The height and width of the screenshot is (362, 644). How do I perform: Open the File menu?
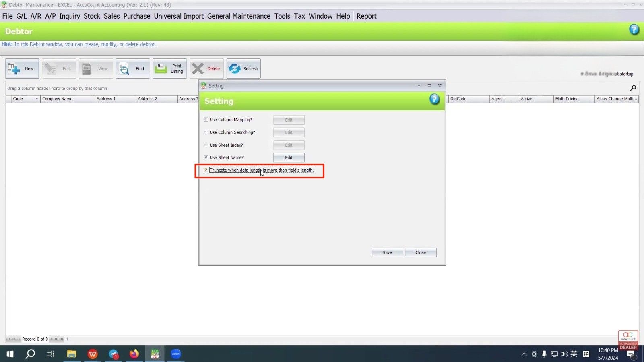click(x=8, y=16)
